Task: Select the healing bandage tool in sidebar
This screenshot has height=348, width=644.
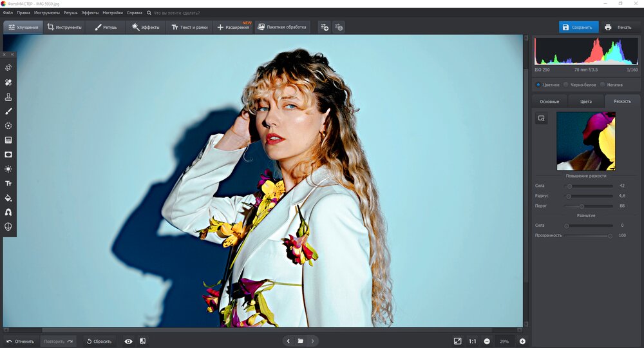Action: [8, 82]
